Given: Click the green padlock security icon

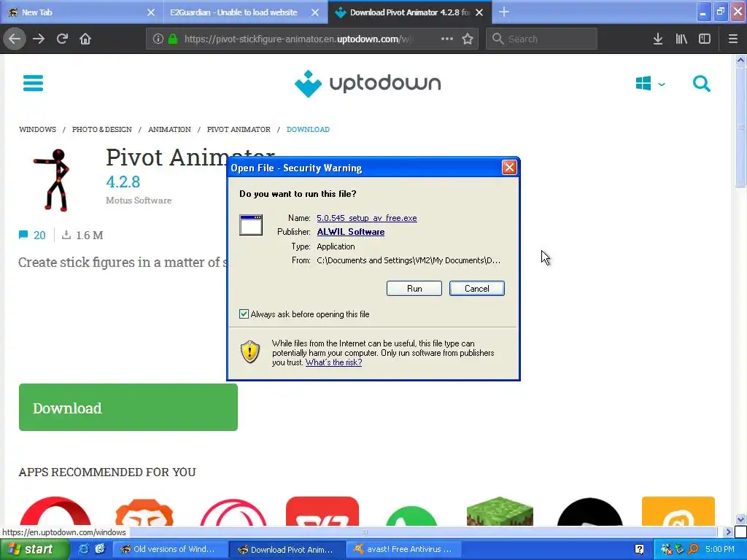Looking at the screenshot, I should click(x=173, y=39).
